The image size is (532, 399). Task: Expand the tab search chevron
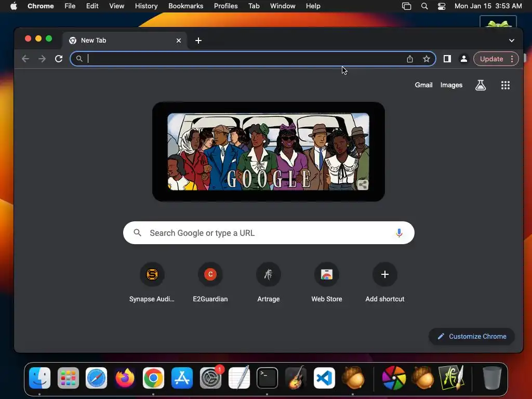(x=512, y=41)
